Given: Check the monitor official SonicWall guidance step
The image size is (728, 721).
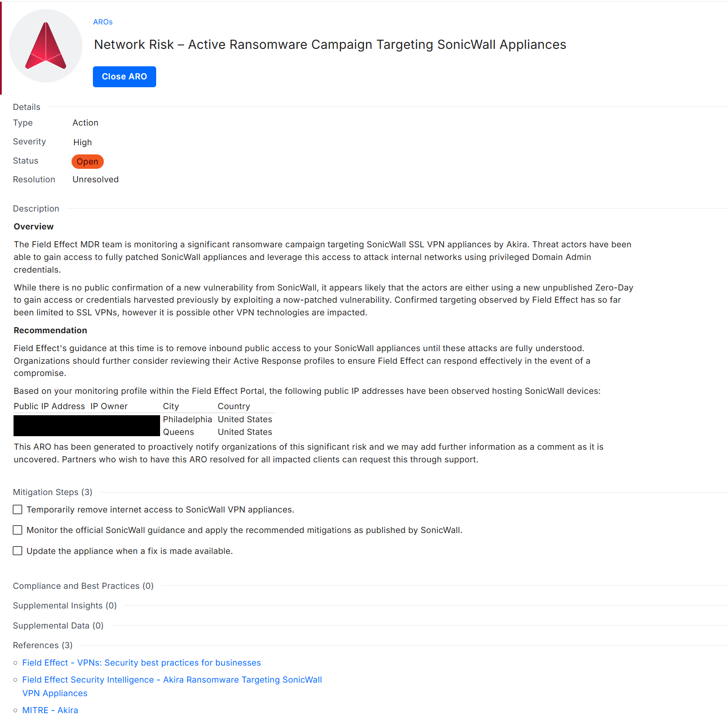Looking at the screenshot, I should coord(17,530).
